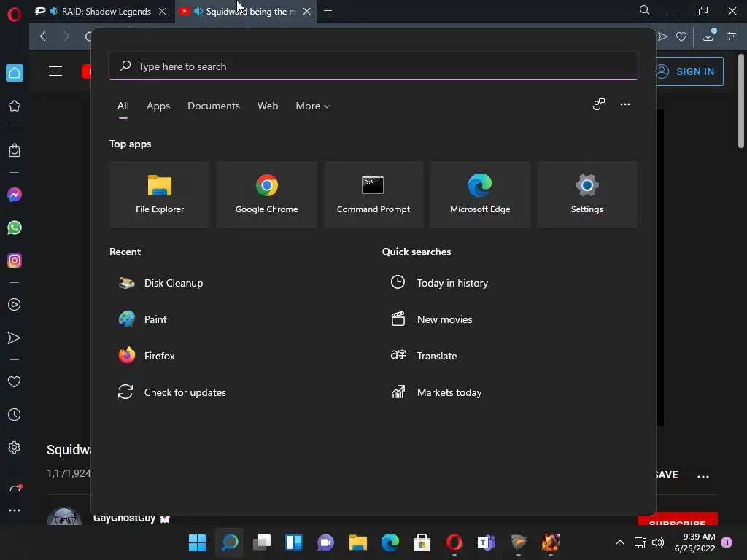
Task: Close the RAID: Shadow Legends tab
Action: coord(163,12)
